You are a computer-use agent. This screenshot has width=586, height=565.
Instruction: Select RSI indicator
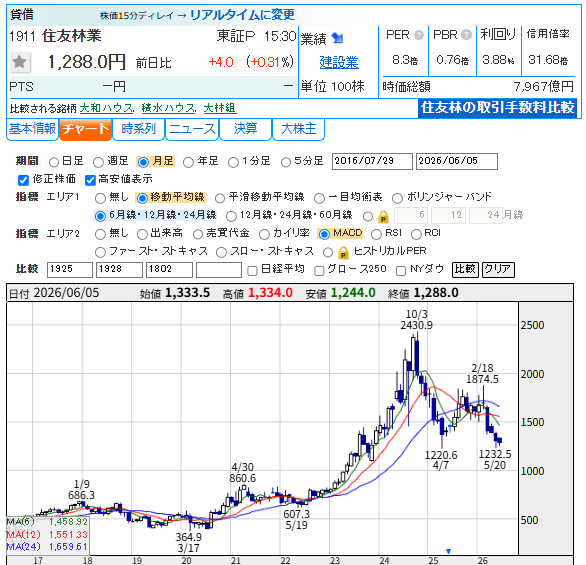tap(376, 234)
